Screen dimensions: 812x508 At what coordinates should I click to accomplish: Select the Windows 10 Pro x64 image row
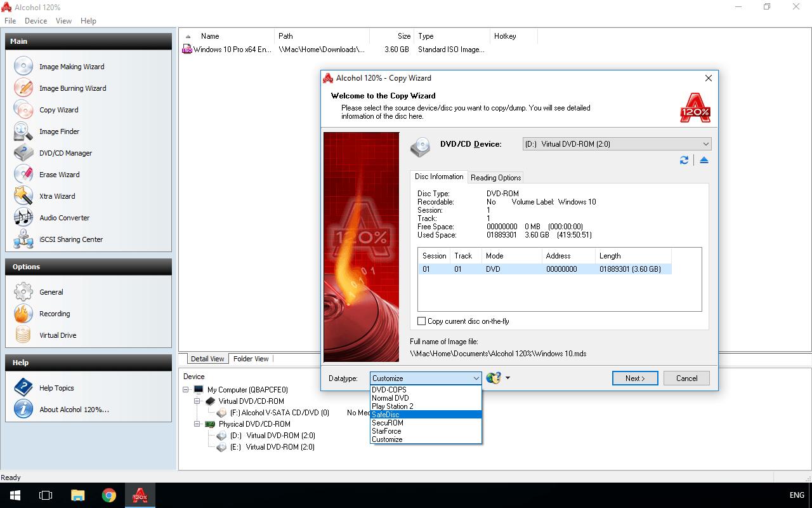[232, 50]
